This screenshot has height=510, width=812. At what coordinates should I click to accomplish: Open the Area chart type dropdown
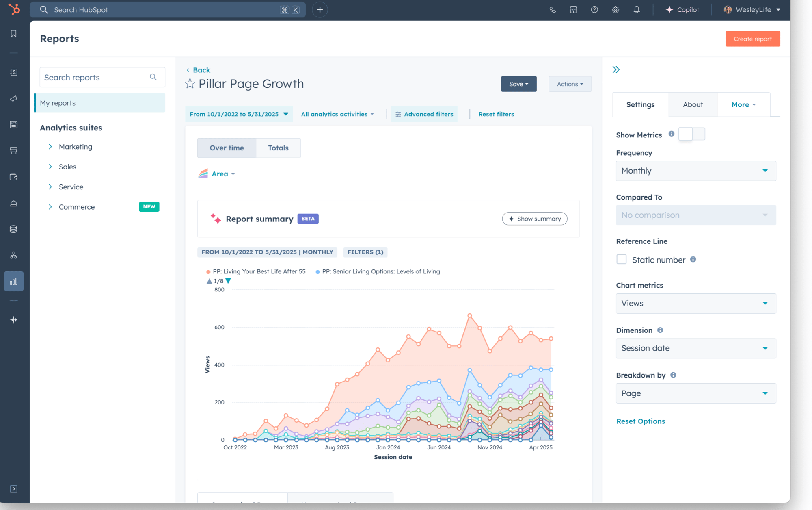217,174
